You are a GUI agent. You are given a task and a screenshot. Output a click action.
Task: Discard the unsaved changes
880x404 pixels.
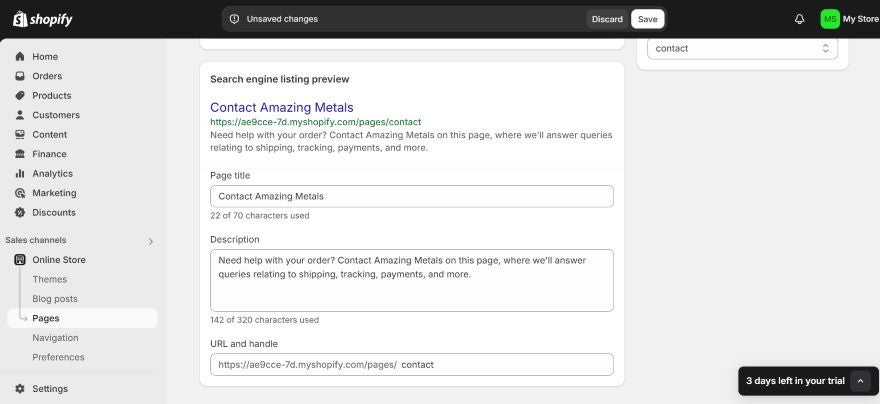(607, 19)
